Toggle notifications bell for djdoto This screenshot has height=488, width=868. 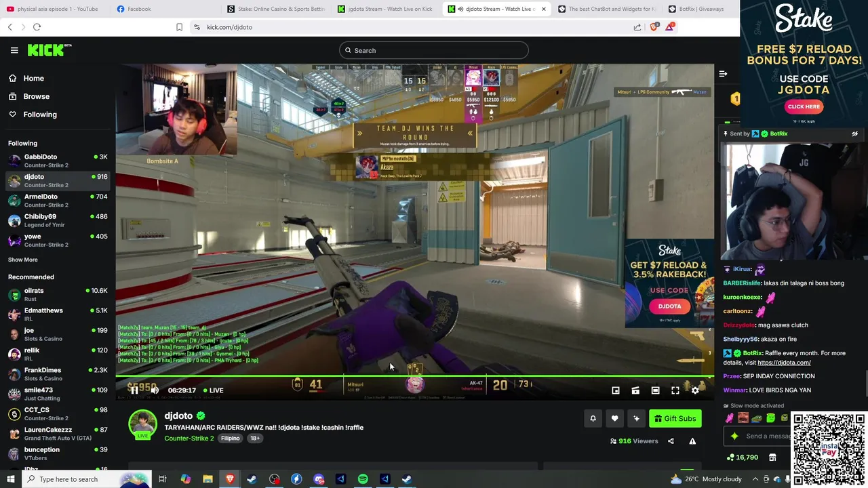[x=593, y=418]
